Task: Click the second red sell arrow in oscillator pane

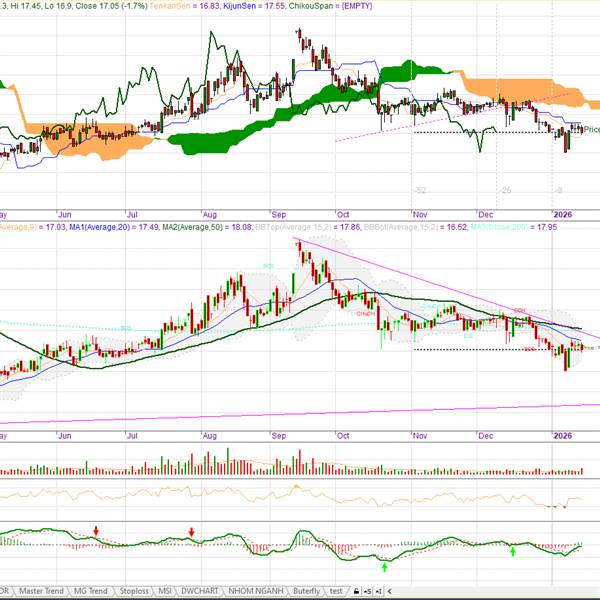Action: pyautogui.click(x=192, y=532)
